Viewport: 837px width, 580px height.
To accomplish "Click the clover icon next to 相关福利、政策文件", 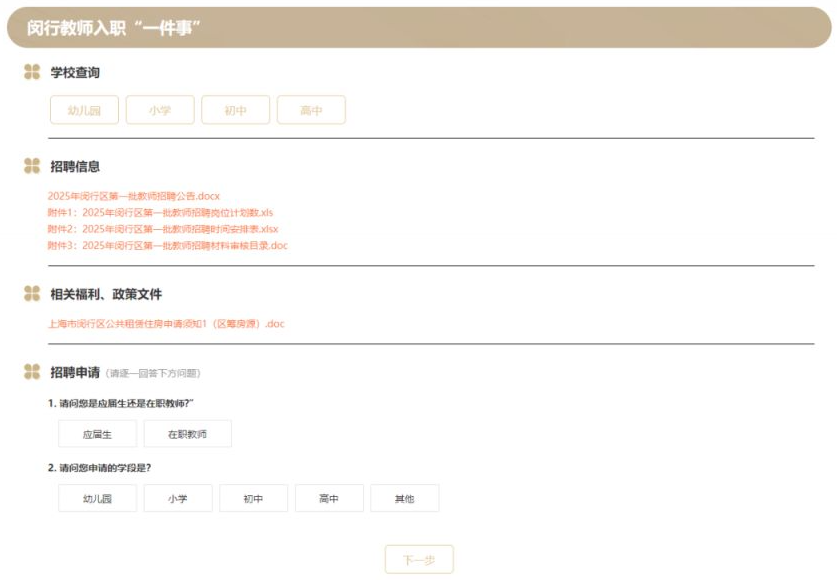I will click(32, 294).
